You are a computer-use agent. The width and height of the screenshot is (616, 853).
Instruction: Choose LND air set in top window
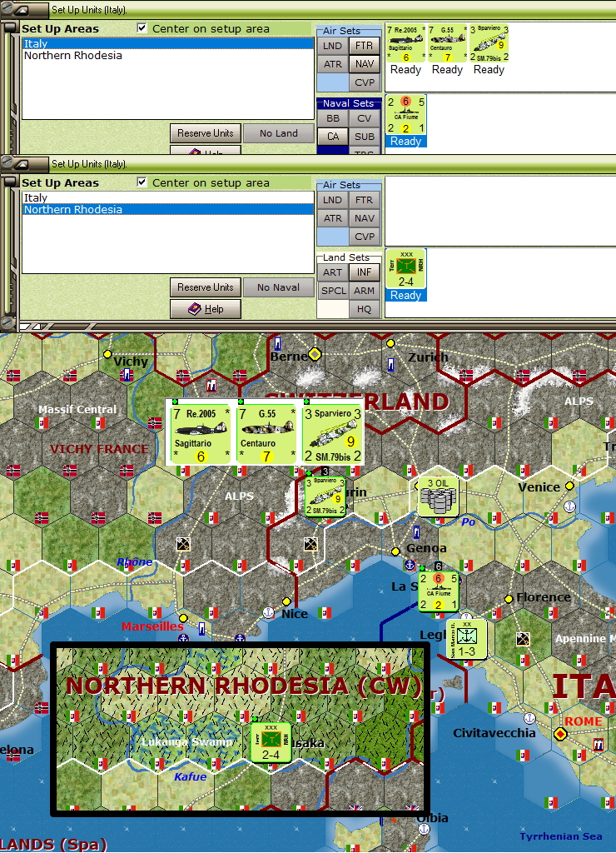tap(333, 46)
